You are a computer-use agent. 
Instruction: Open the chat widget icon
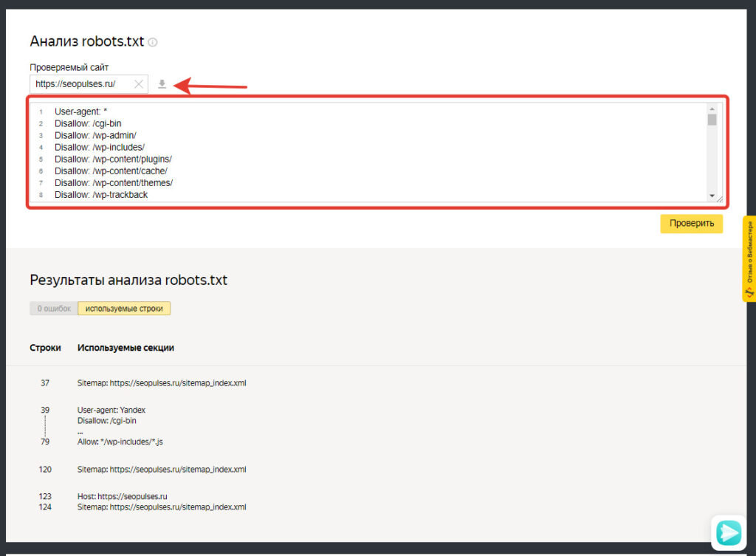tap(729, 533)
